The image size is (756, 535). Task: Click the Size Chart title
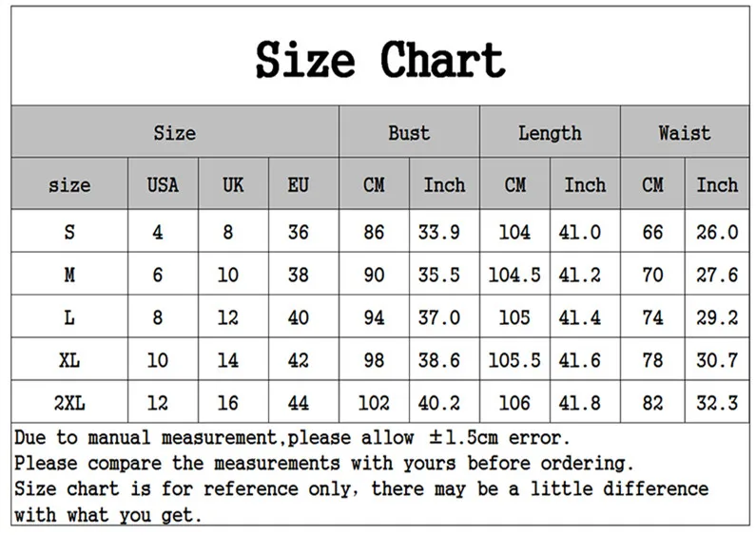(379, 60)
